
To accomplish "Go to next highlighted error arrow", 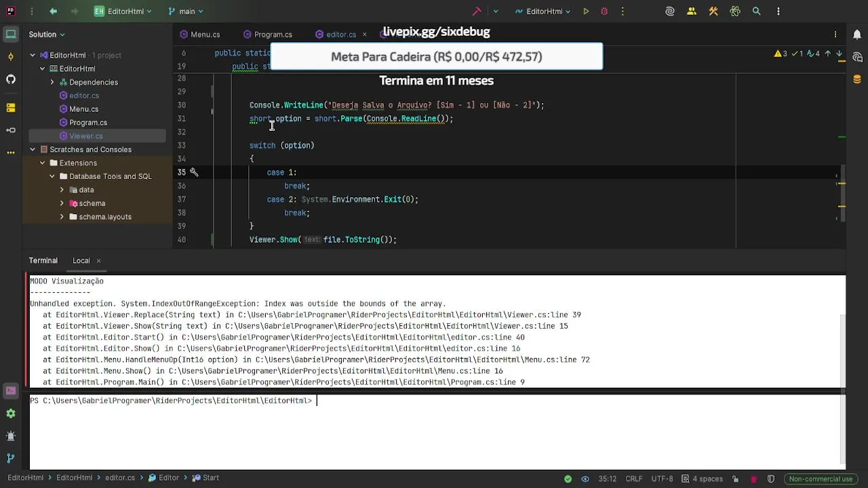I will pos(840,54).
